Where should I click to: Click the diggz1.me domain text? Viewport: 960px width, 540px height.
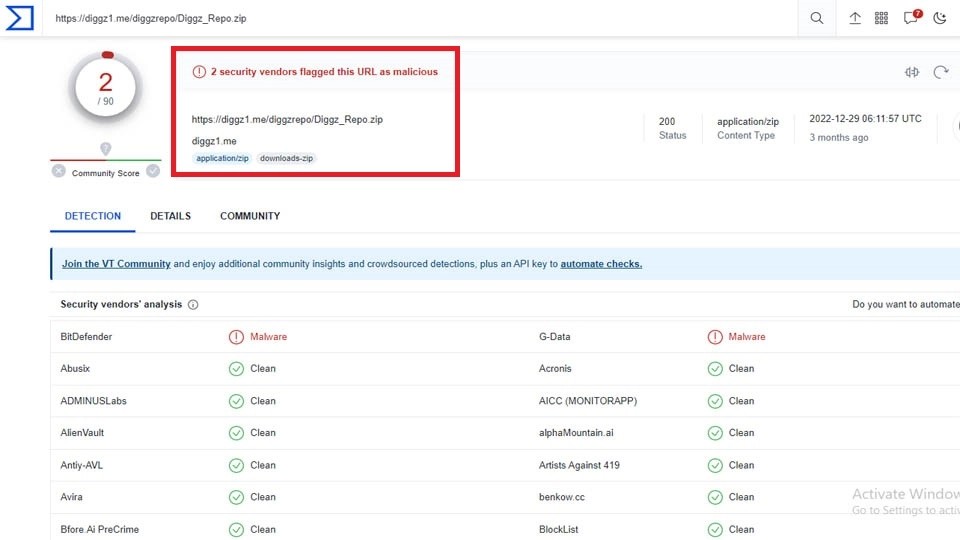click(214, 141)
